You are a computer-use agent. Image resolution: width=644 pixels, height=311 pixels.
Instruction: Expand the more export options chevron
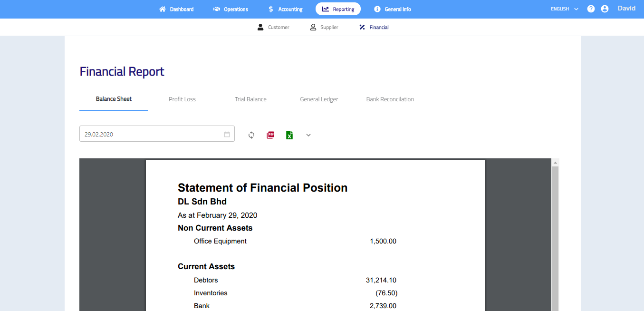click(x=308, y=135)
